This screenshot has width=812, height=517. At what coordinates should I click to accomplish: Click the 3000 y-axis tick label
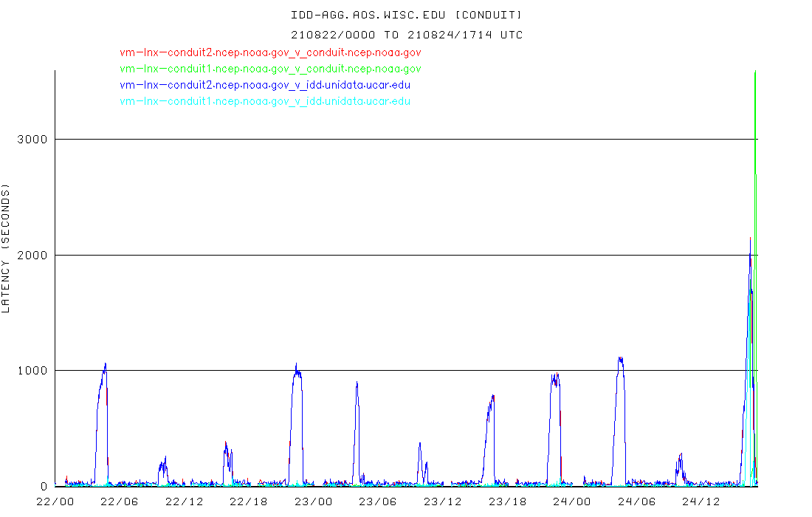(32, 140)
